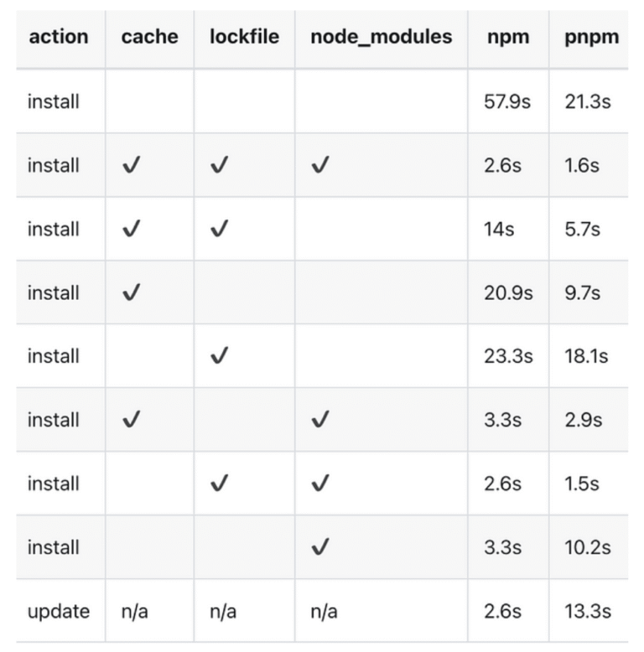Click the lockfile checkmark in the 23.3s row
Viewport: 644px width, 652px height.
[219, 356]
